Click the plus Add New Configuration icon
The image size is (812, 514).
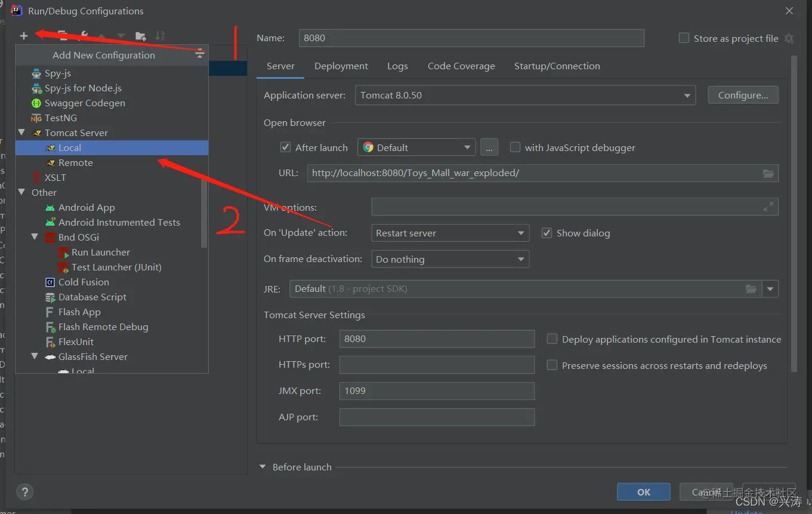pos(23,36)
